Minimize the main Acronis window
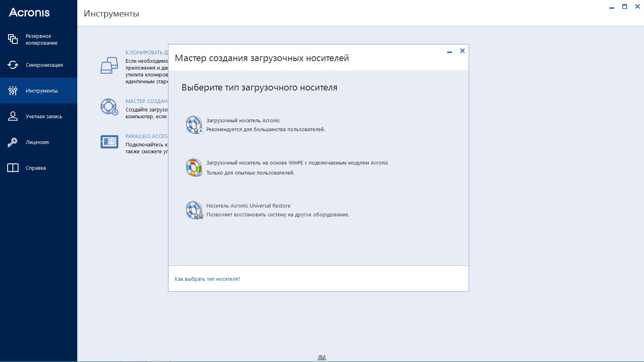 [x=612, y=8]
